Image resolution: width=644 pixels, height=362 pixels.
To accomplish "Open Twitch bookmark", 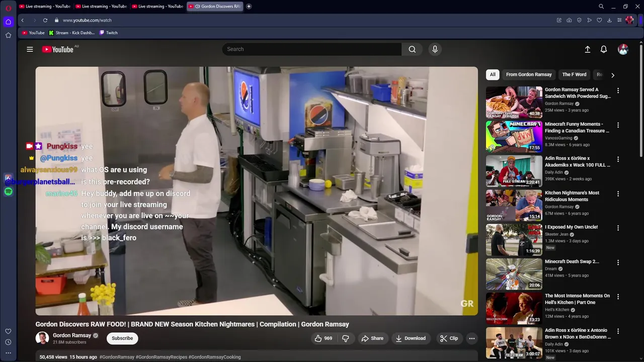I will tap(109, 33).
